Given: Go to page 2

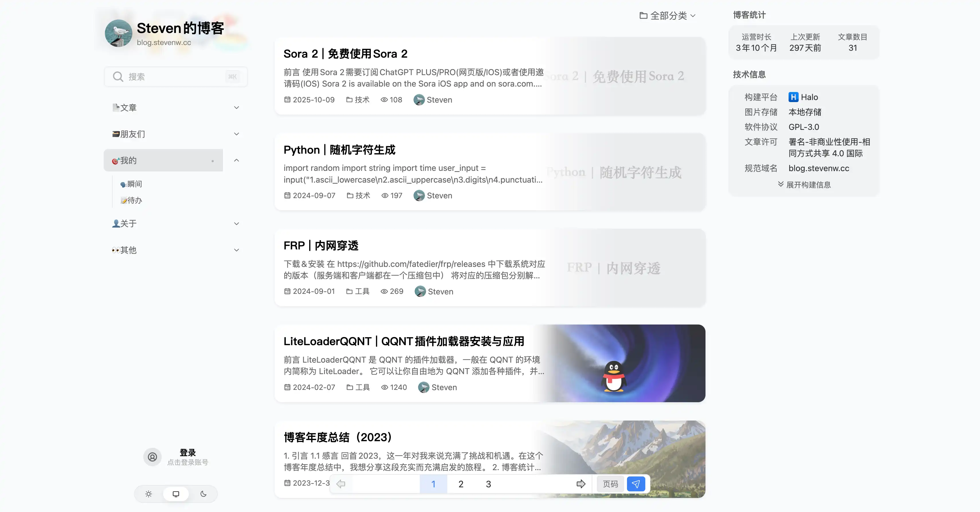Looking at the screenshot, I should tap(461, 484).
